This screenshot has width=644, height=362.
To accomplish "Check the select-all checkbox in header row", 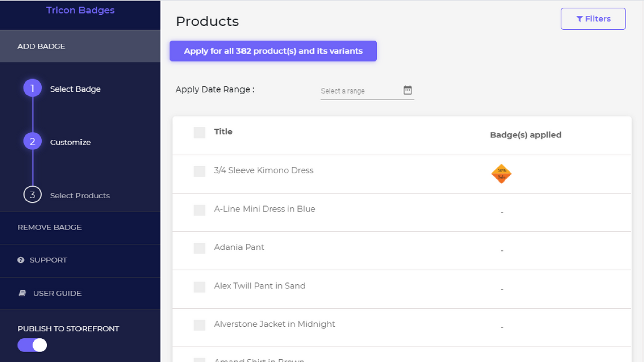I will (199, 132).
